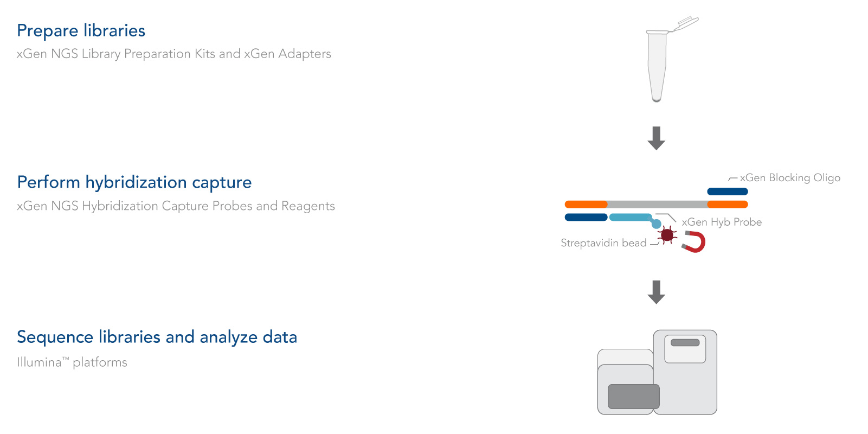Open "Sequence libraries and analyze data" heading

click(157, 337)
